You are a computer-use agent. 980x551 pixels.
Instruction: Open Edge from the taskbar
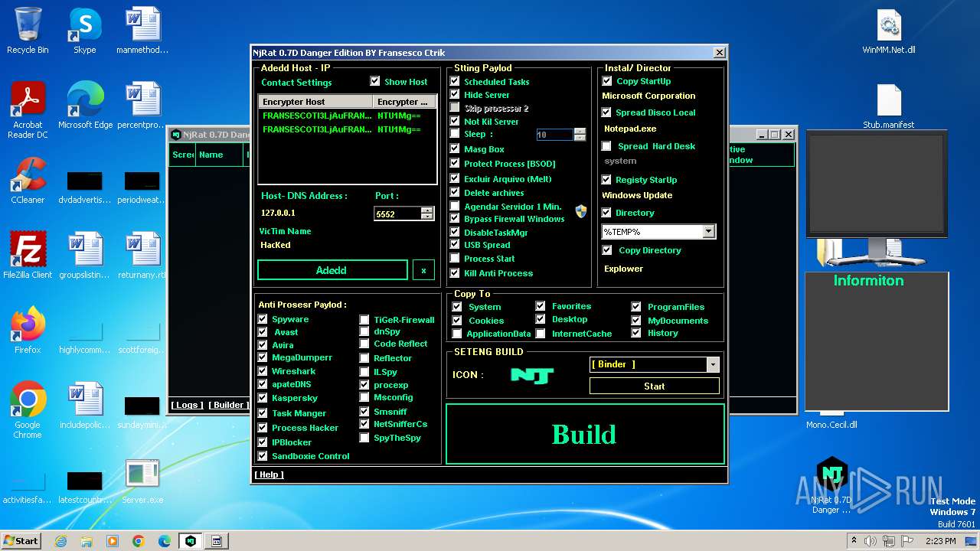coord(165,541)
